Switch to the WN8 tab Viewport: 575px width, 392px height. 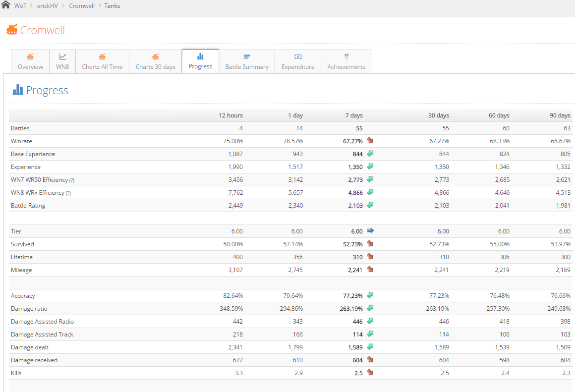62,62
